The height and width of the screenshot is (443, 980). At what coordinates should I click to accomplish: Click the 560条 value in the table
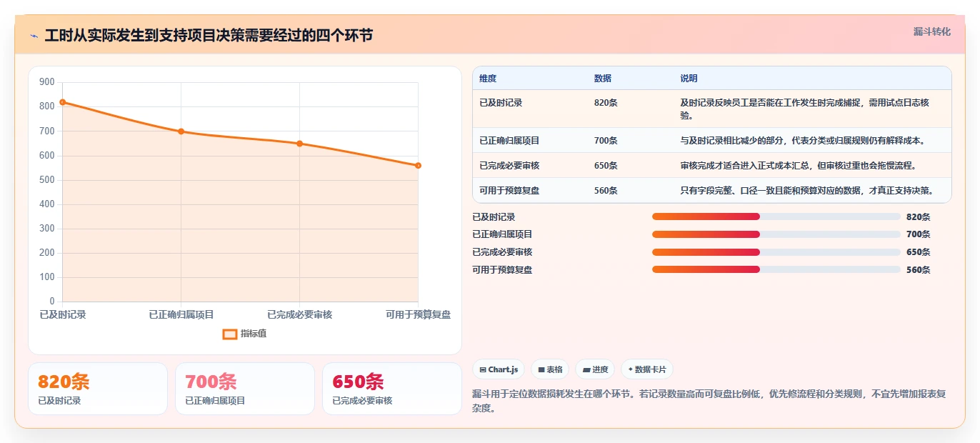(606, 191)
